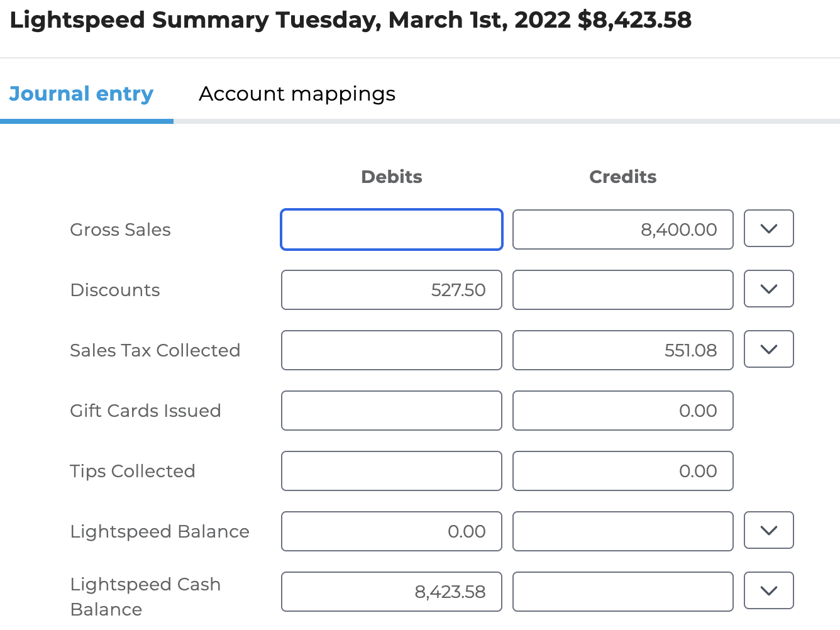
Task: Expand the Lightspeed Balance row dropdown
Action: coord(769,531)
